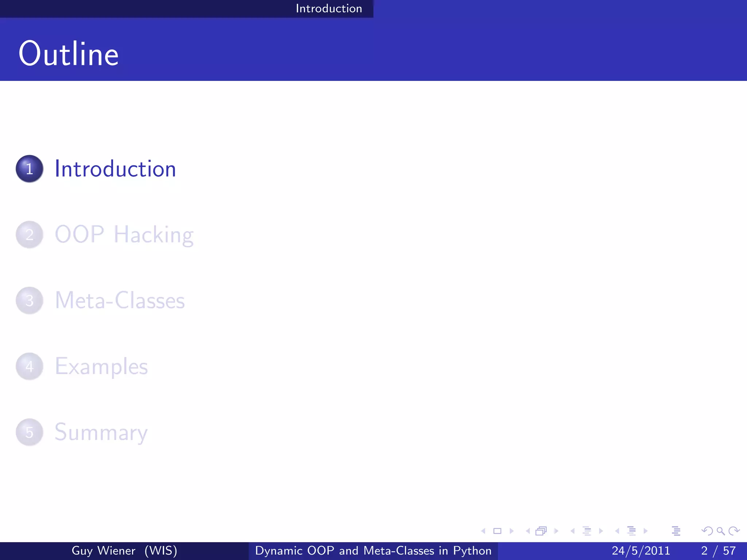Jump to next frame arrow
This screenshot has width=747, height=560.
point(556,531)
